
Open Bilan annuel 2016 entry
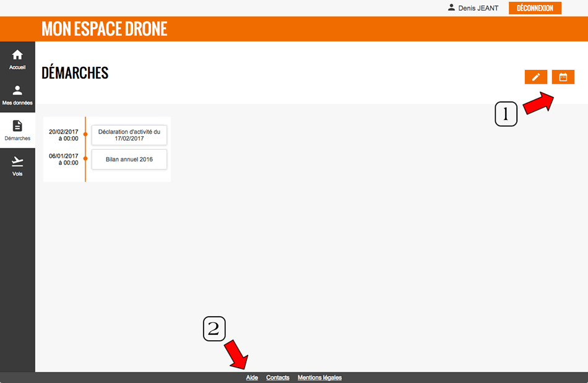point(129,159)
